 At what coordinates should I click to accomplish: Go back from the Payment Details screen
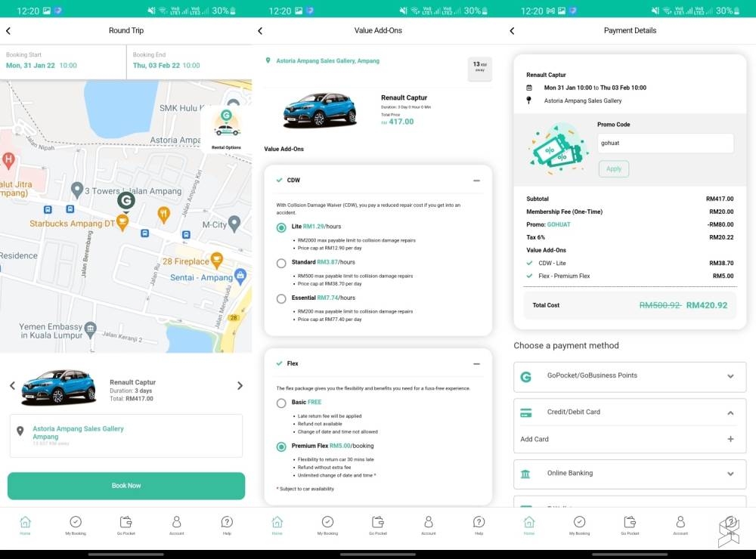512,31
